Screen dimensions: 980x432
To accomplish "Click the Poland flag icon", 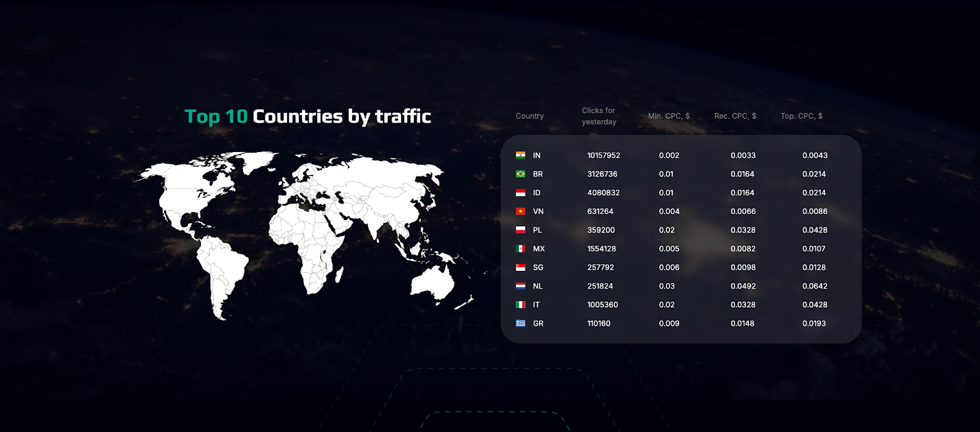I will pos(521,230).
